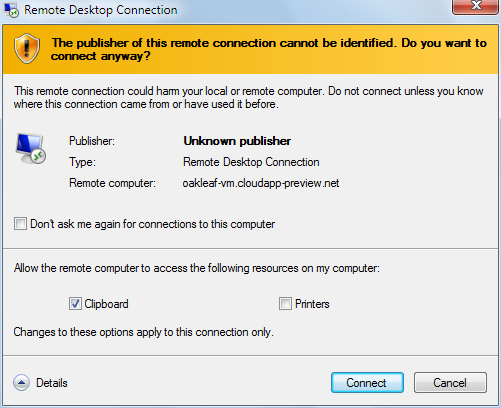Image resolution: width=501 pixels, height=408 pixels.
Task: Click the remote computer monitor icon
Action: pos(31,149)
